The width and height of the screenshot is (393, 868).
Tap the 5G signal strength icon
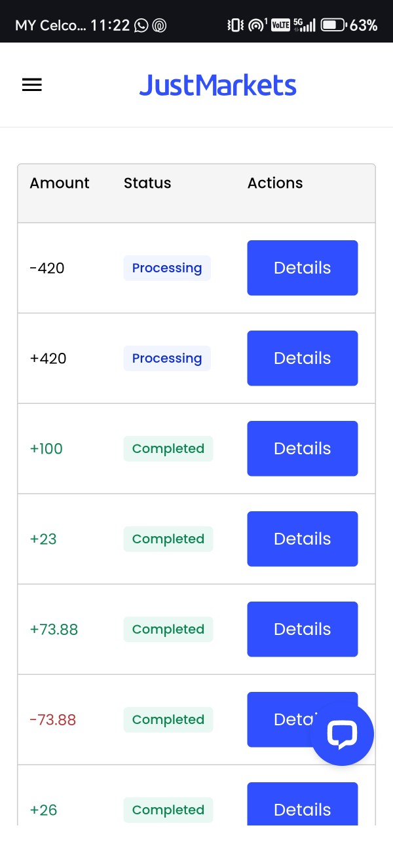tap(305, 26)
